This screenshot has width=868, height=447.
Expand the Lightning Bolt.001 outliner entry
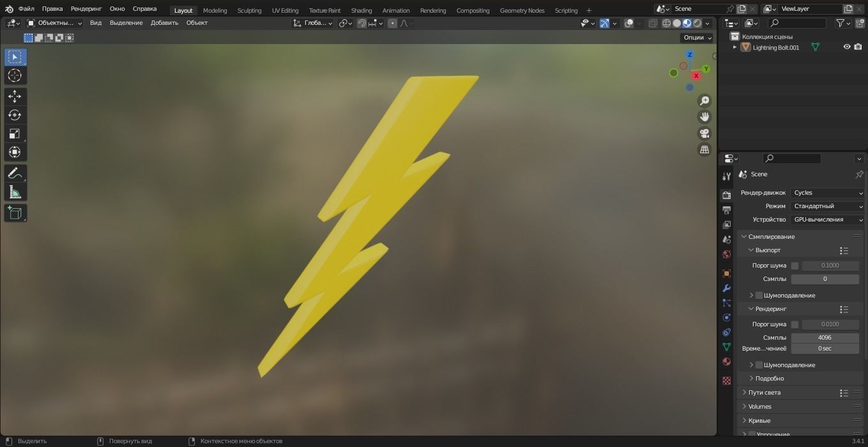click(x=734, y=47)
